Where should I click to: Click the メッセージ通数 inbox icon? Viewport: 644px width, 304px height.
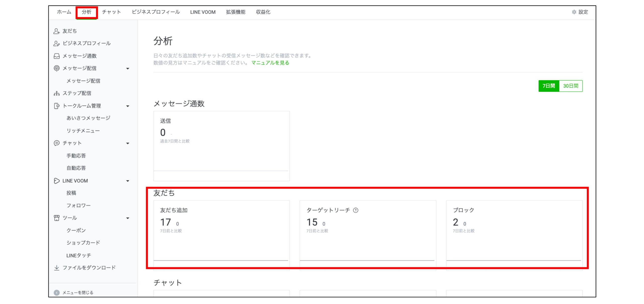click(x=56, y=56)
